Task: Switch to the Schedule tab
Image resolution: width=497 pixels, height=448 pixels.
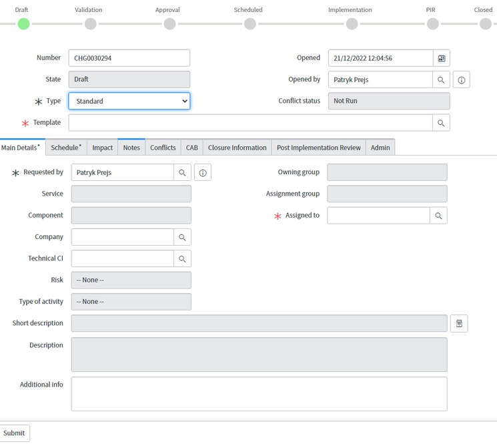Action: pyautogui.click(x=66, y=148)
